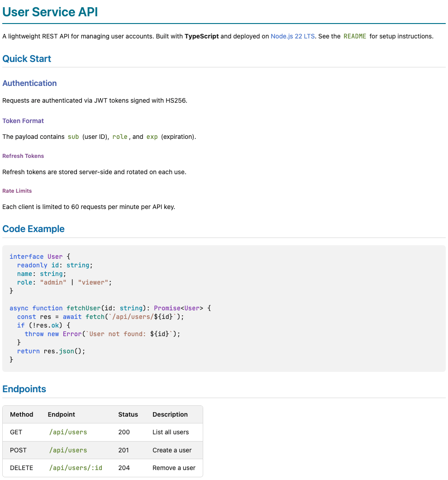
Task: Click the 'exp' inline code
Action: pos(152,137)
